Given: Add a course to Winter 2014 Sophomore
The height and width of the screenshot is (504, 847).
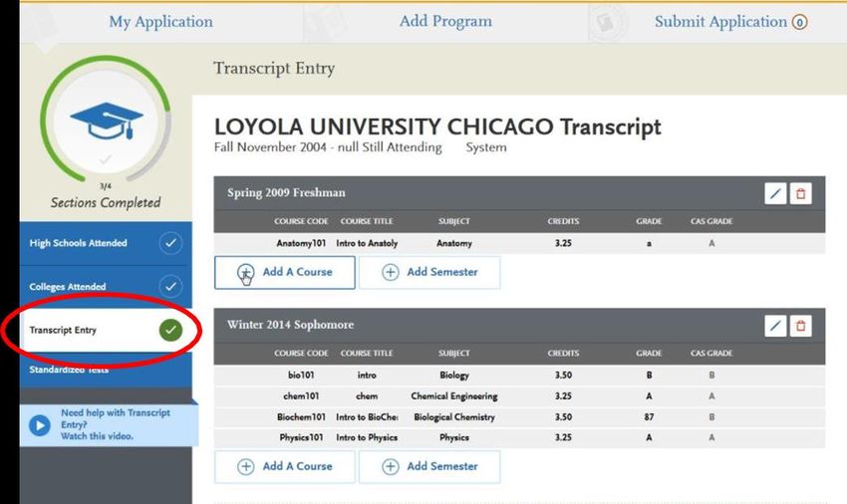Looking at the screenshot, I should click(285, 466).
